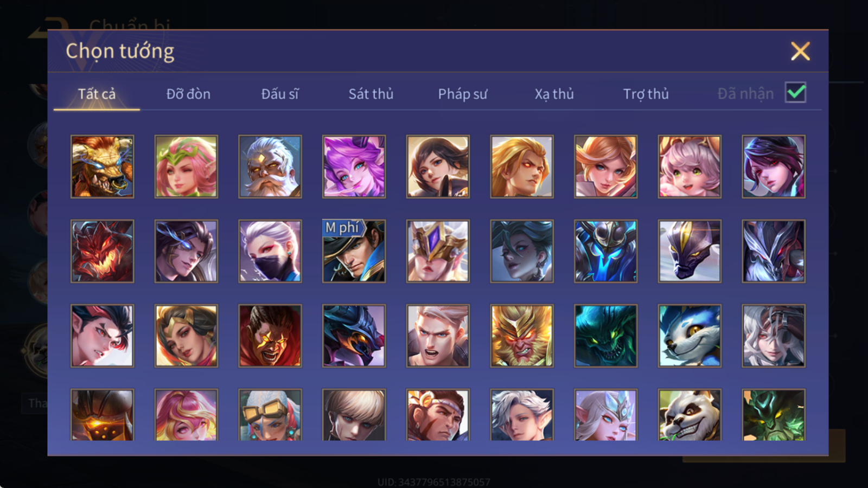868x488 pixels.
Task: Filter heroes by 'Pháp sư'
Action: (462, 94)
